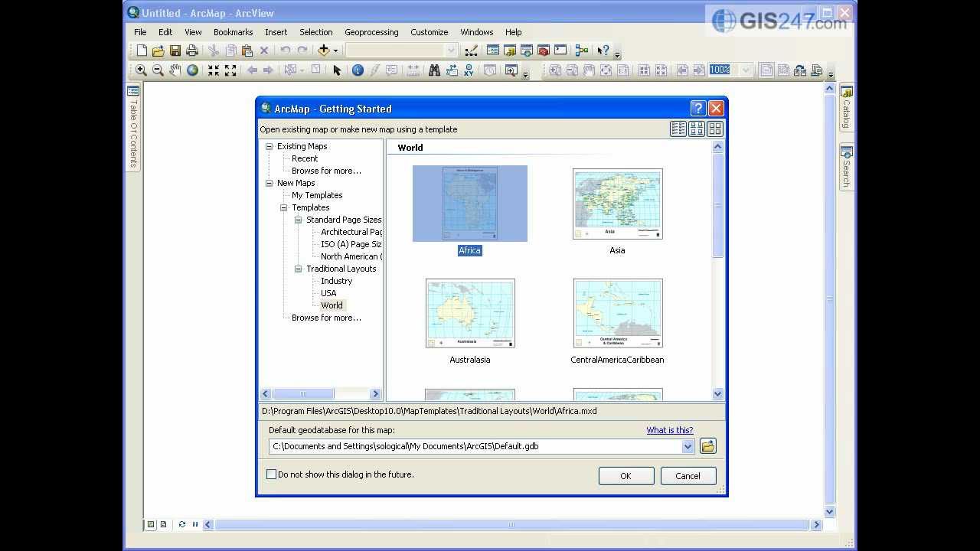This screenshot has height=551, width=980.
Task: Select the Australasia template thumbnail
Action: pyautogui.click(x=470, y=313)
